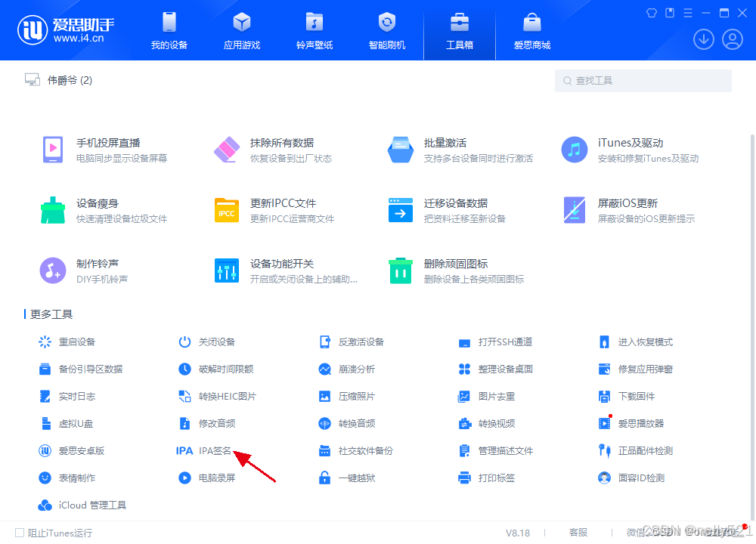Launch 设备瘦身 cleanup tool
The image size is (756, 544).
pos(104,211)
